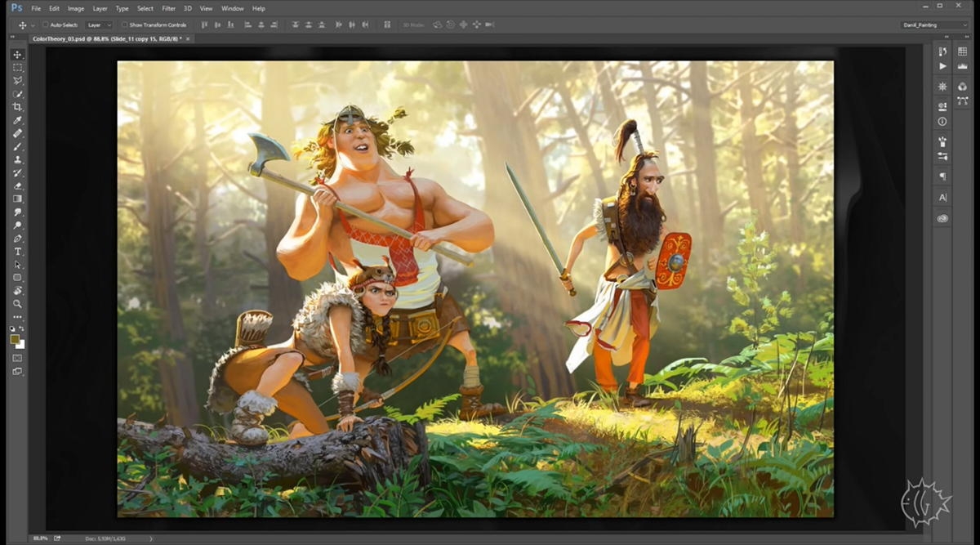Open the Edit Toolbar three-dots button
The image size is (980, 545).
pyautogui.click(x=17, y=317)
